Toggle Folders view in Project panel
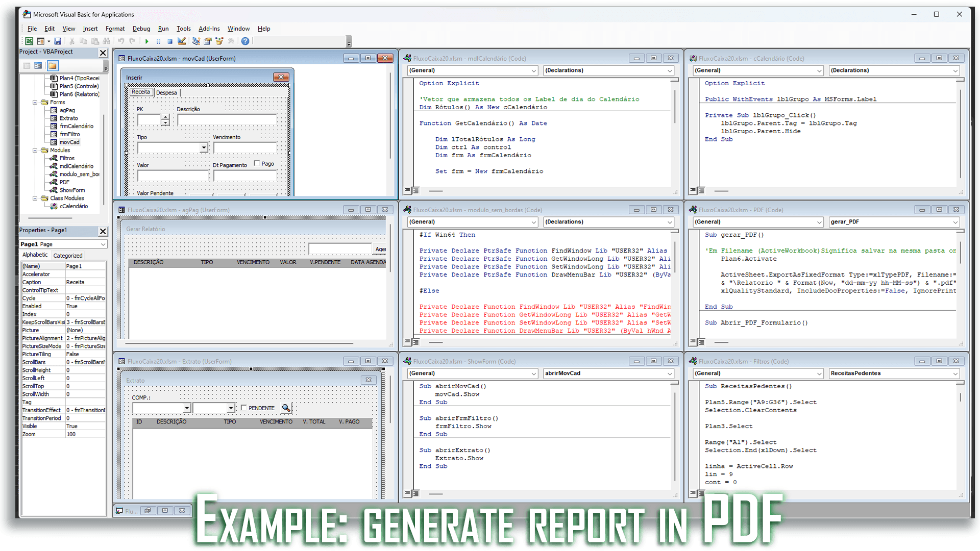 click(x=53, y=66)
